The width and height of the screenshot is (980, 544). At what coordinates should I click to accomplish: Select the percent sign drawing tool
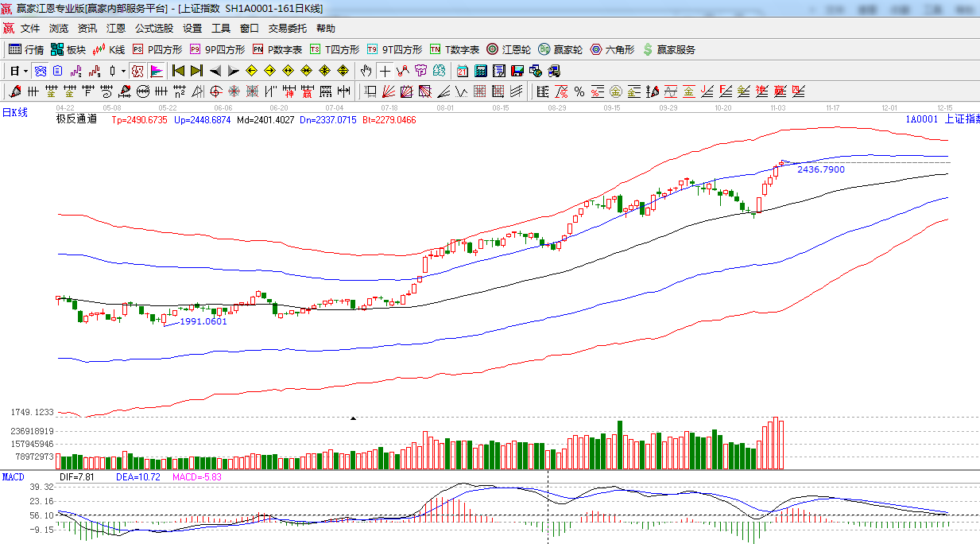point(579,91)
